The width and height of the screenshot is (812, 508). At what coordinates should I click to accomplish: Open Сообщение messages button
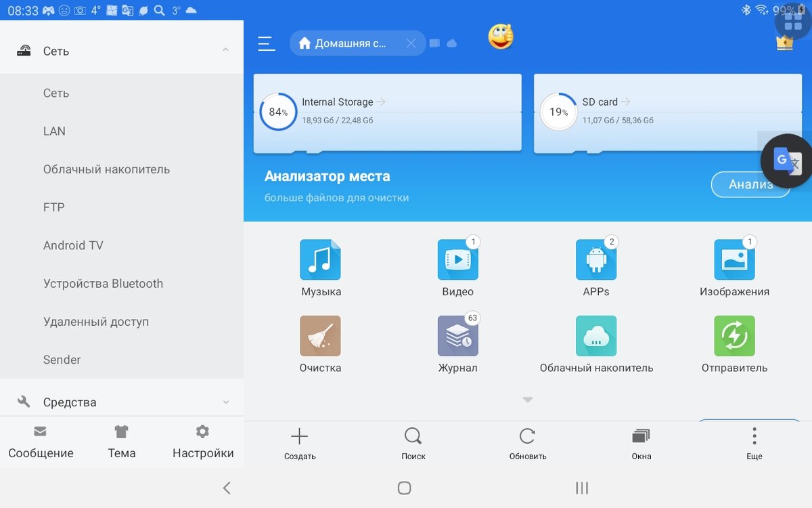point(41,442)
